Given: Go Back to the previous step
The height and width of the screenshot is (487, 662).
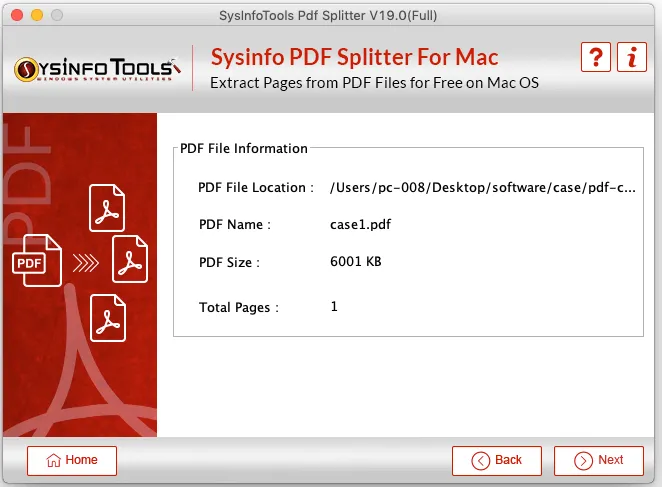Looking at the screenshot, I should click(x=497, y=461).
